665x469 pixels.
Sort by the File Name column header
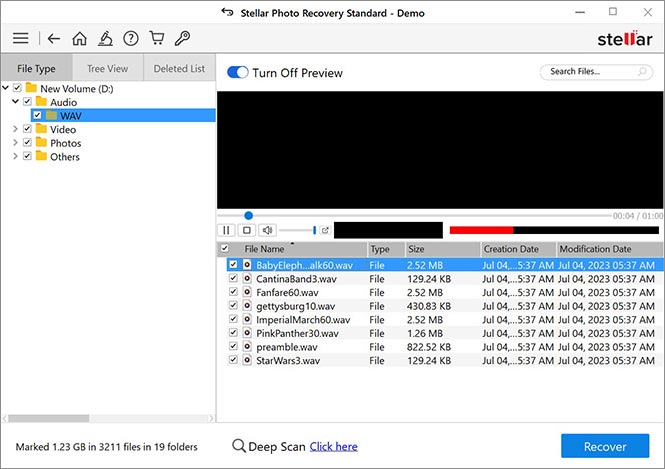[299, 249]
